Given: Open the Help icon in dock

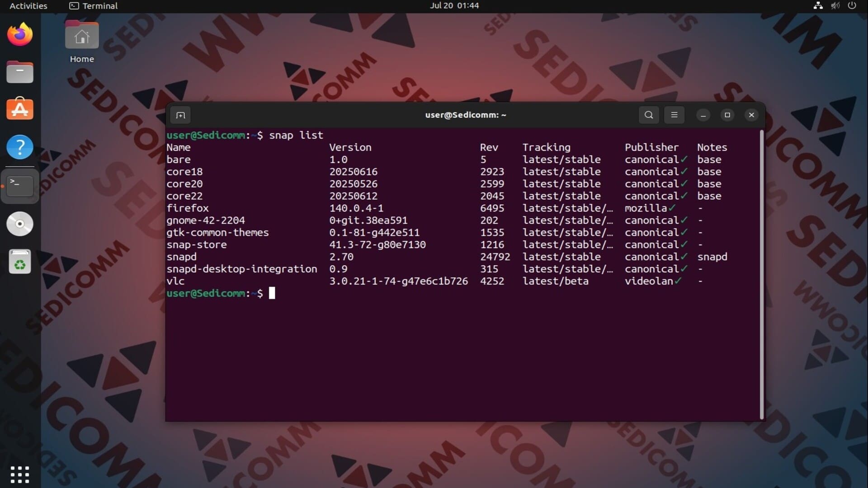Looking at the screenshot, I should pos(20,147).
